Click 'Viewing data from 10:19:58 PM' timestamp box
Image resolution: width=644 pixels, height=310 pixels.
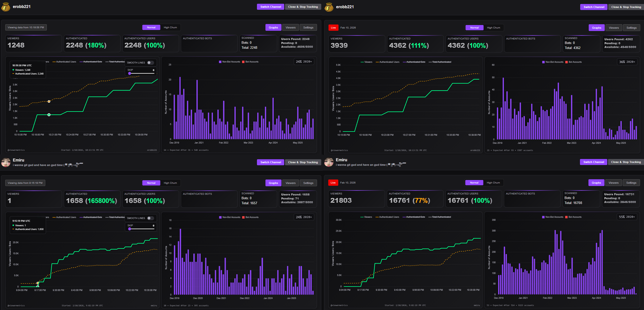pos(26,27)
